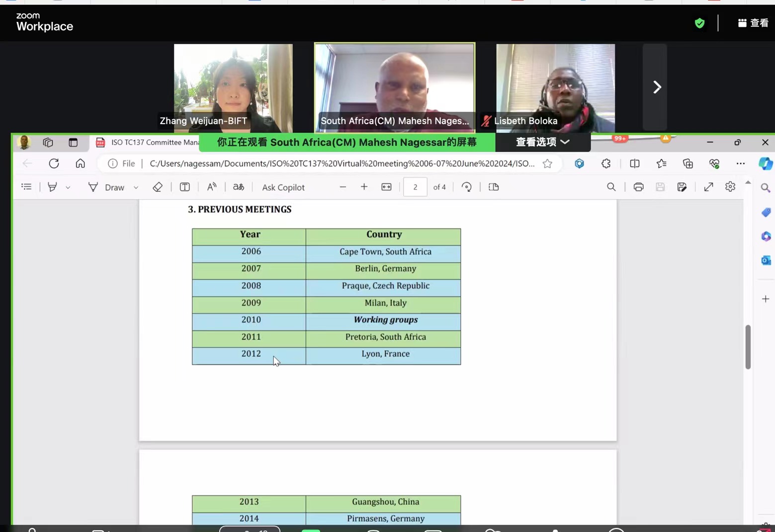The width and height of the screenshot is (775, 532).
Task: Click the Ask Copilot button
Action: (283, 187)
